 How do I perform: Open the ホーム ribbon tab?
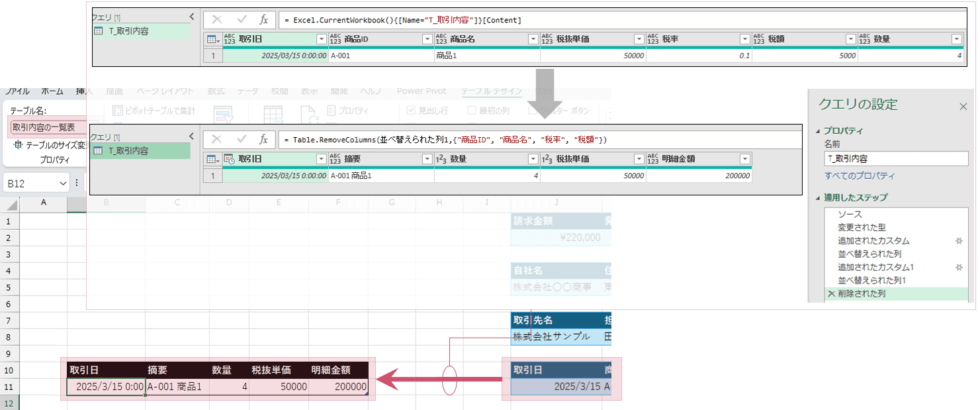pyautogui.click(x=52, y=91)
